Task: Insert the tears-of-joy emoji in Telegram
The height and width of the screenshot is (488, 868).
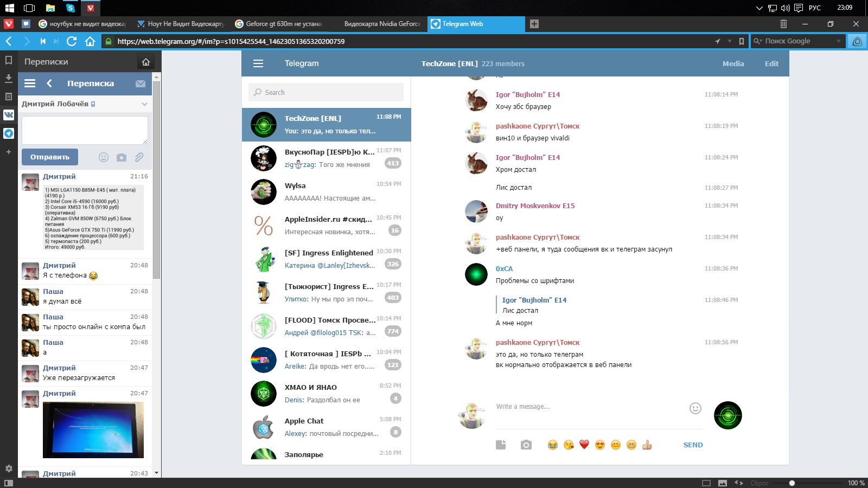Action: 552,445
